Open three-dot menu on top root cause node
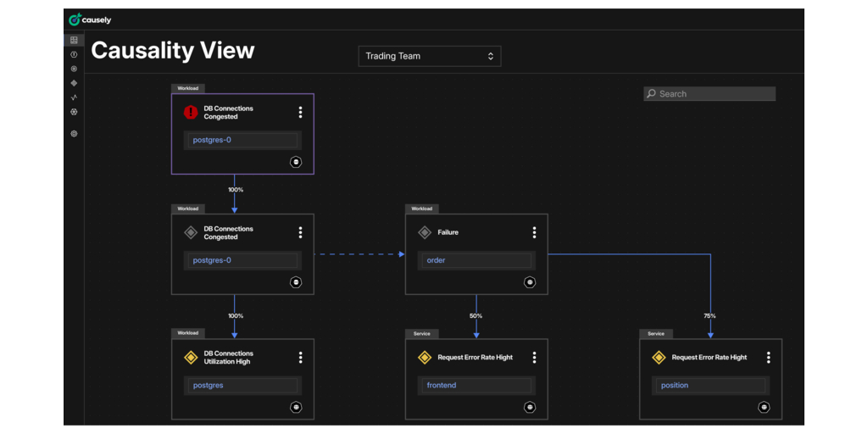 coord(300,112)
